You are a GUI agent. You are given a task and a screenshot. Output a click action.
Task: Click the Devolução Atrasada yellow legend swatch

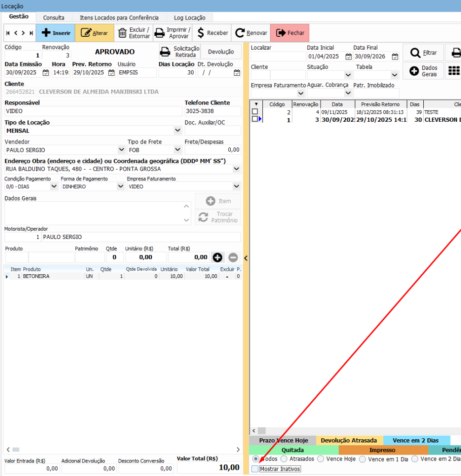click(x=349, y=440)
